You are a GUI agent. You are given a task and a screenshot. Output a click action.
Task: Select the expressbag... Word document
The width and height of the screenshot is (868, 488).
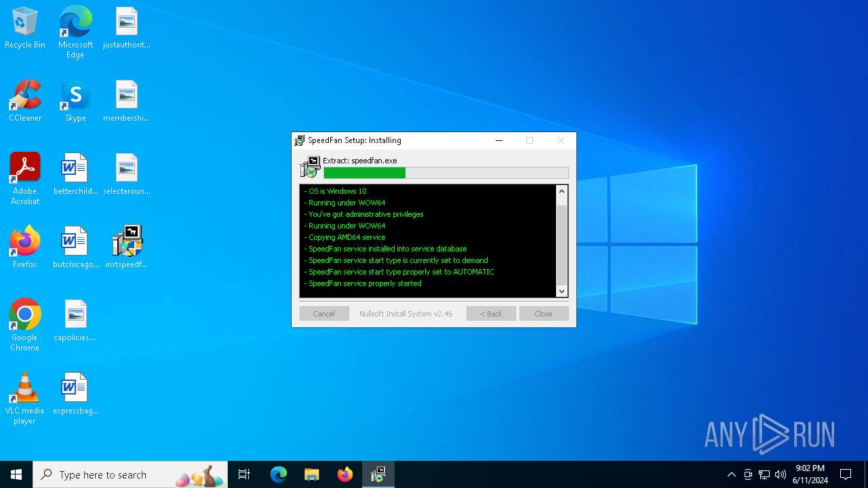[75, 394]
